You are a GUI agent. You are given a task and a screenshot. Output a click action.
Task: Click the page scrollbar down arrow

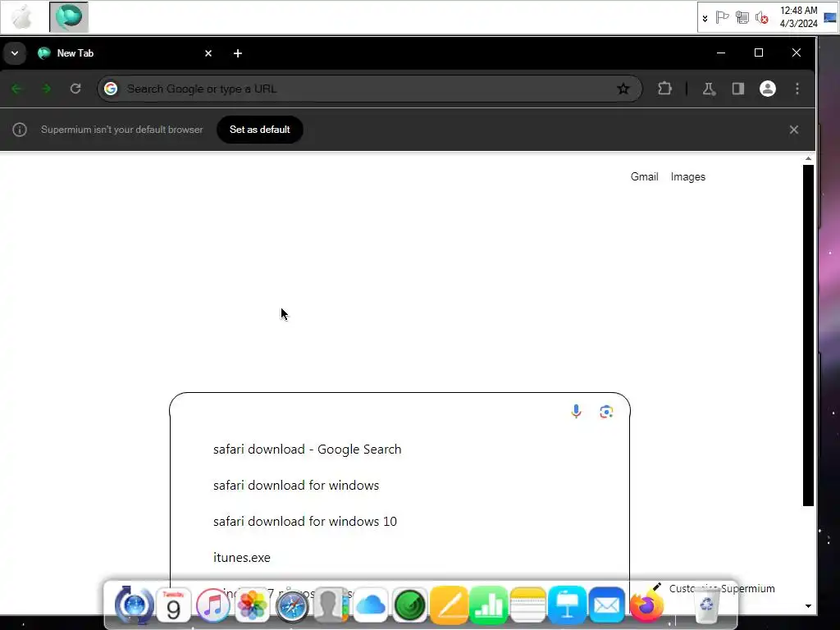(x=808, y=606)
